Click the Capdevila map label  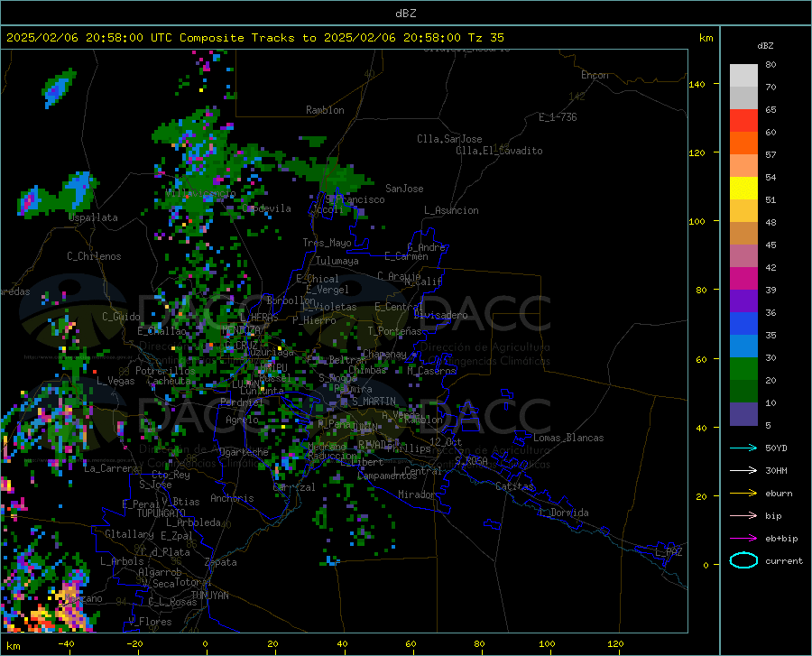[266, 208]
